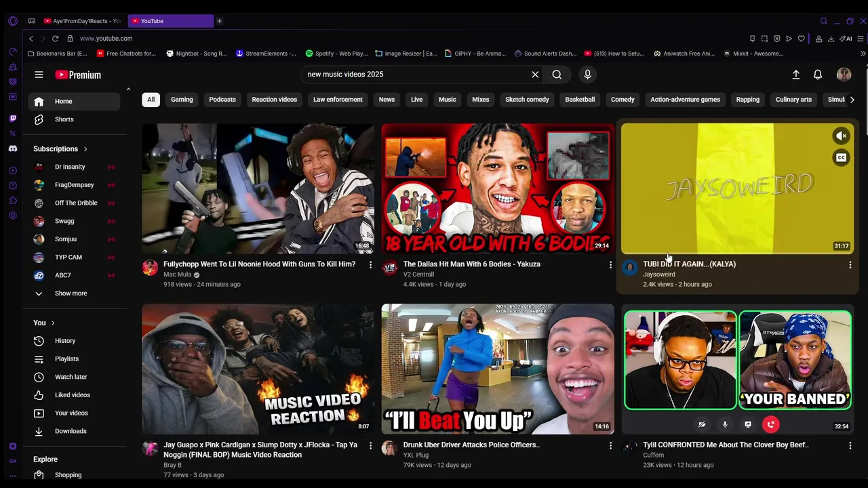
Task: Select the All filter chip
Action: [x=151, y=100]
